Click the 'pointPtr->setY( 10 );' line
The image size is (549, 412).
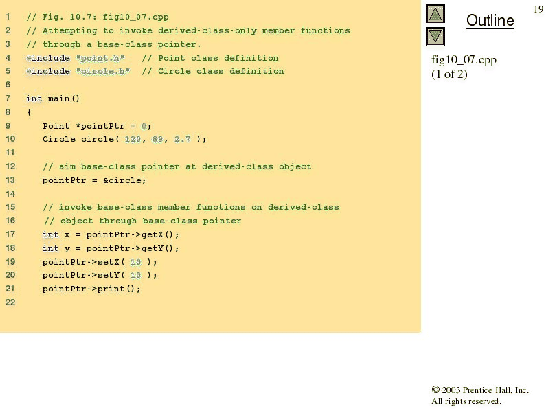(x=100, y=275)
